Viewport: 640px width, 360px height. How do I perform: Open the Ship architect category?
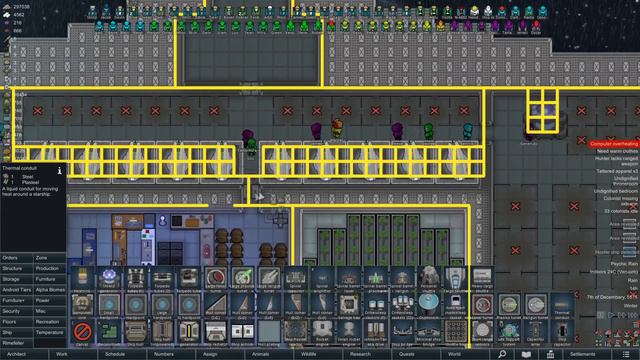tap(17, 332)
